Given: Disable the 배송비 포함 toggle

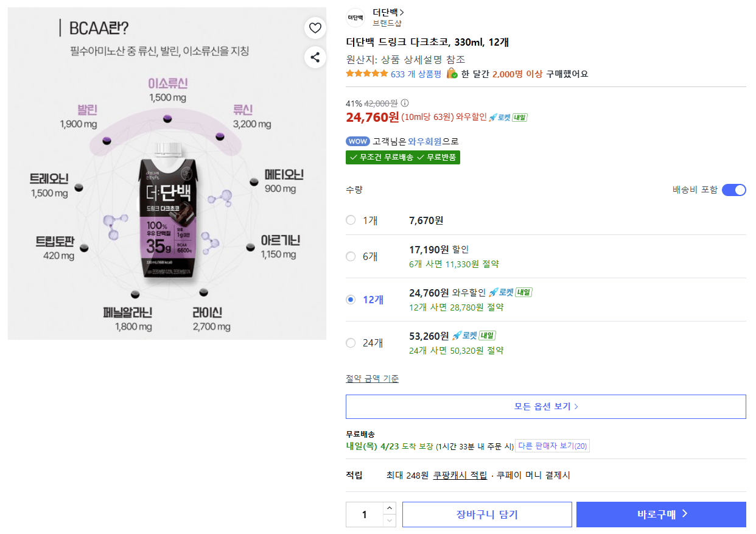Looking at the screenshot, I should tap(734, 189).
